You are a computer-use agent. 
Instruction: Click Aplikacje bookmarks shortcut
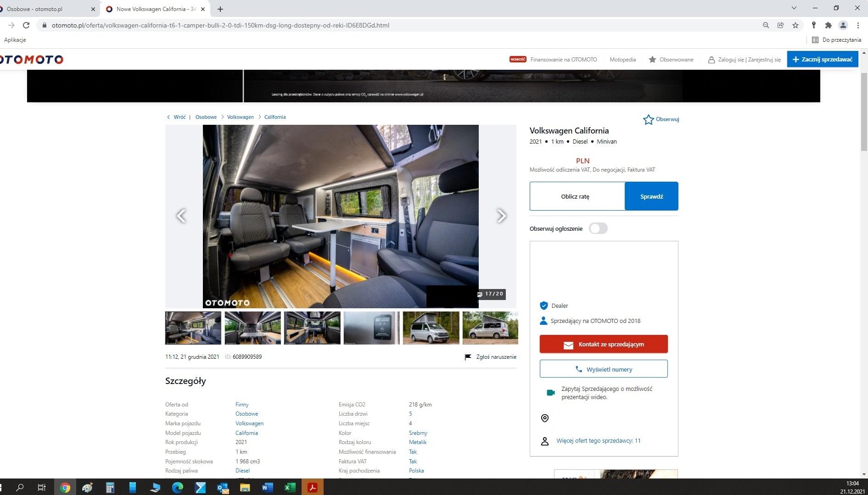click(15, 40)
